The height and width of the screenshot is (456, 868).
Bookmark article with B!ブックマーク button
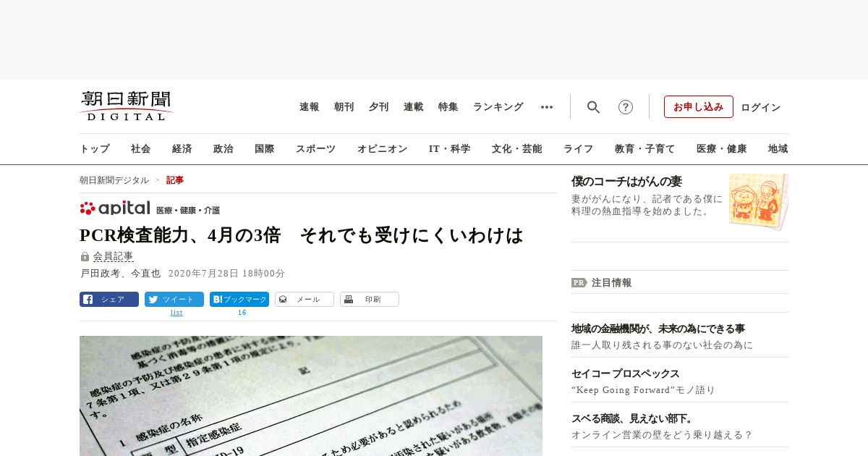click(239, 300)
